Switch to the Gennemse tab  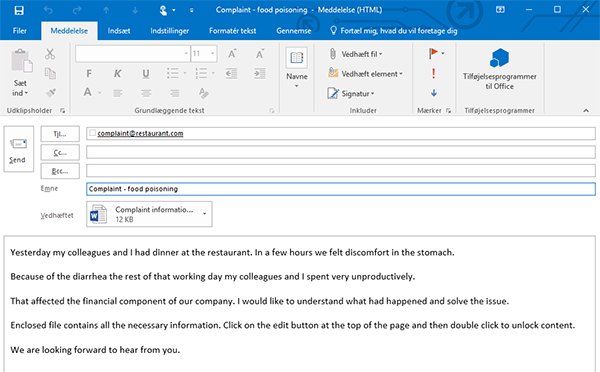(x=294, y=31)
